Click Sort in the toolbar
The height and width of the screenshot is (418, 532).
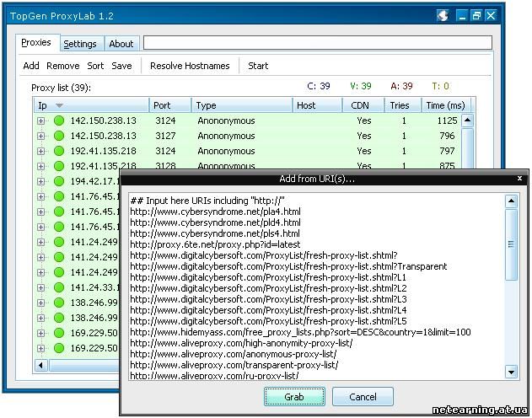pyautogui.click(x=95, y=66)
